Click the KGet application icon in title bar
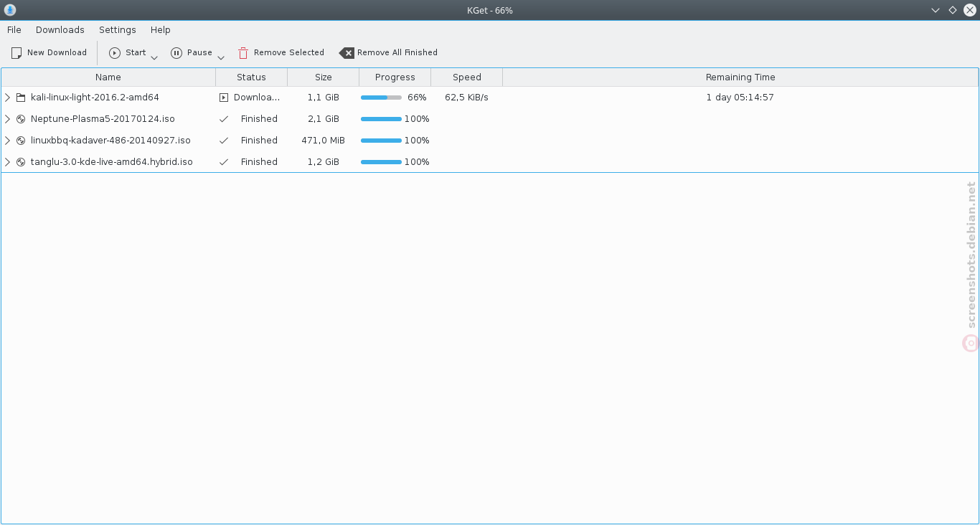 10,10
